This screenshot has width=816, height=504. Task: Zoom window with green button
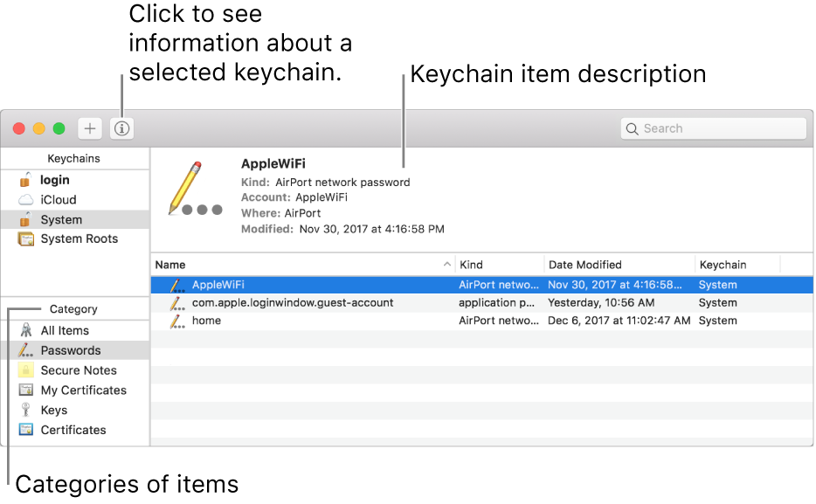tap(59, 128)
